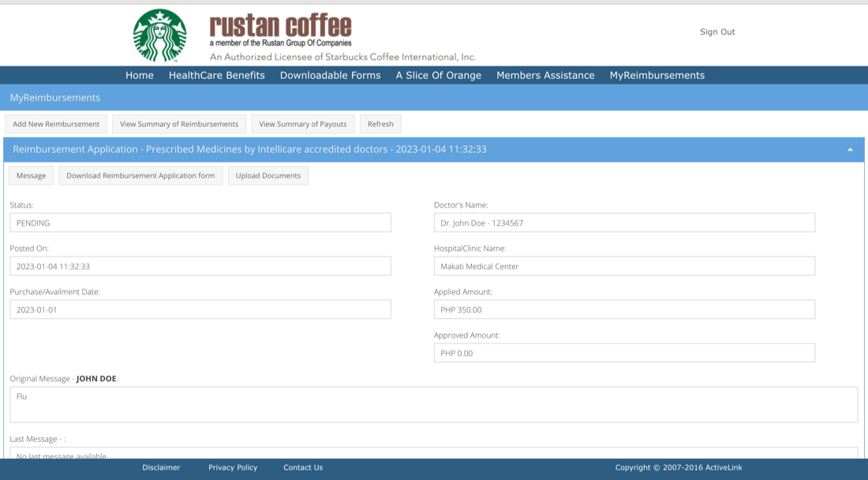Open the Home menu item
The image size is (868, 480).
tap(140, 76)
